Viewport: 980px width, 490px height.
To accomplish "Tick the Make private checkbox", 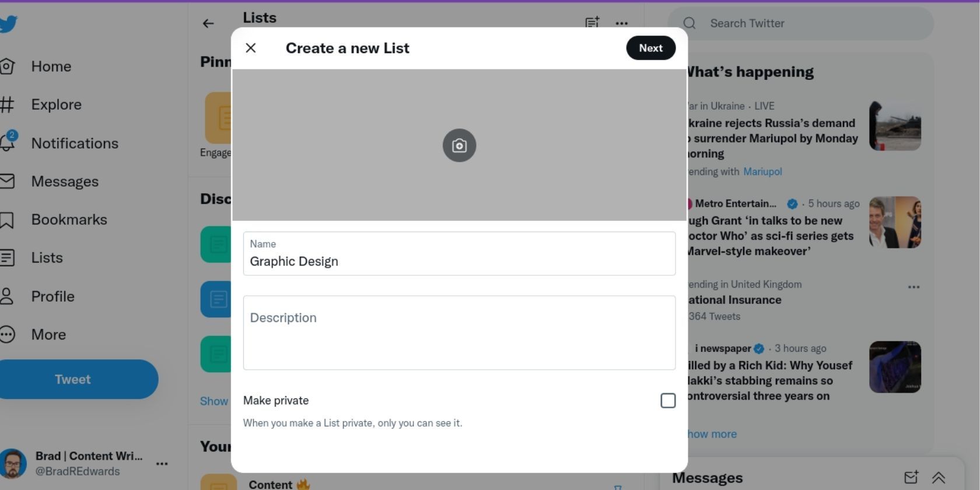I will point(668,401).
